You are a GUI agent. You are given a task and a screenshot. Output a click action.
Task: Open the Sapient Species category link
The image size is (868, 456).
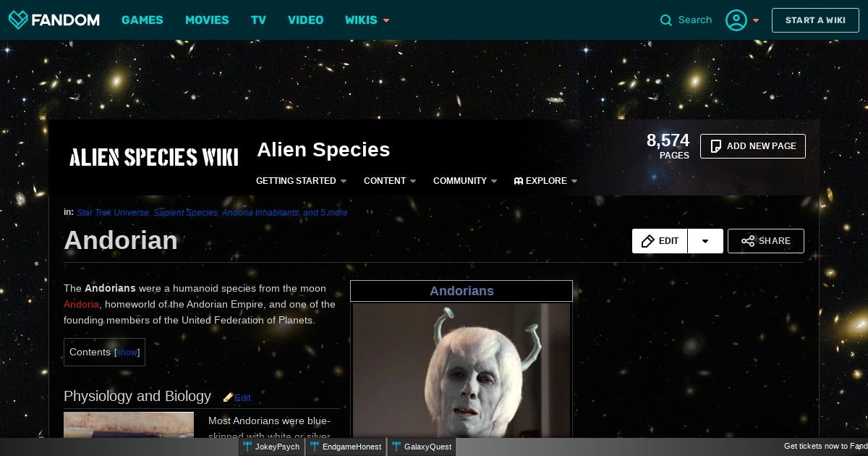pos(185,213)
